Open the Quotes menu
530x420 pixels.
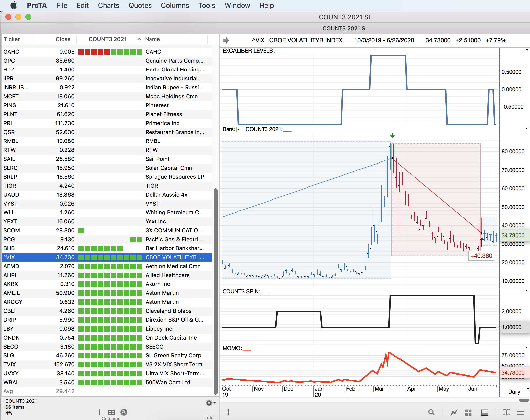[140, 5]
